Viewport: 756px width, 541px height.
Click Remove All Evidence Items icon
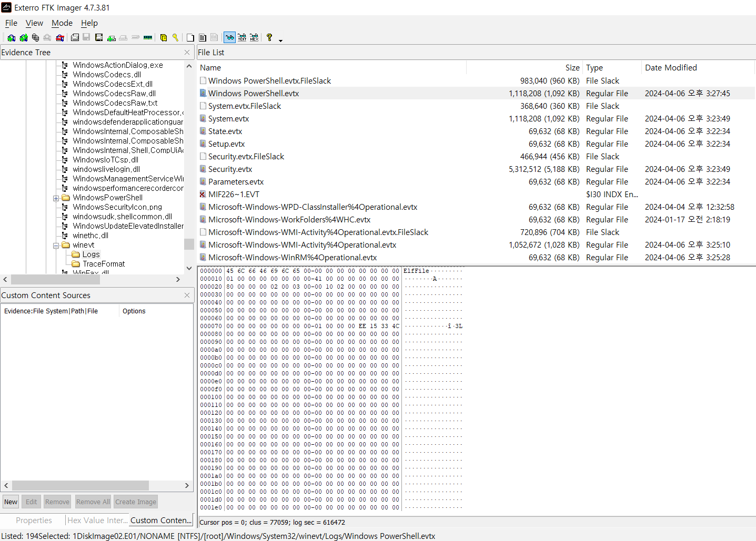(60, 37)
